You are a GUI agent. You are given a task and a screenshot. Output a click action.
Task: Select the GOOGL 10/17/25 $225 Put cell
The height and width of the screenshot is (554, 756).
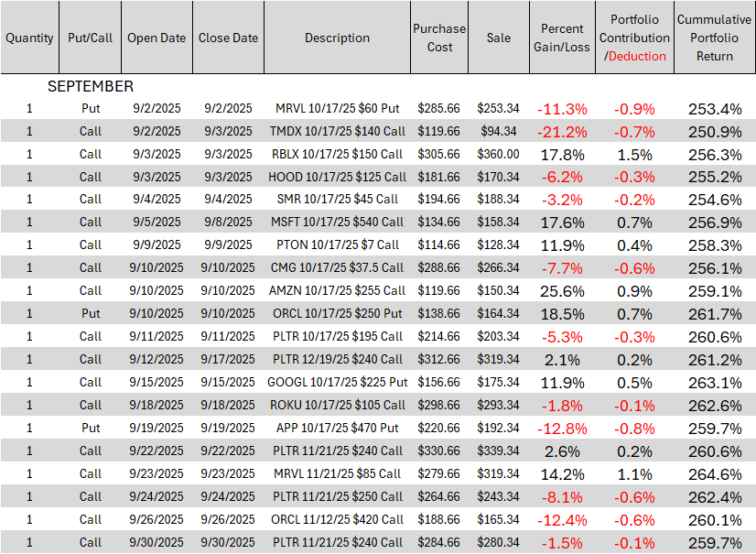point(338,382)
